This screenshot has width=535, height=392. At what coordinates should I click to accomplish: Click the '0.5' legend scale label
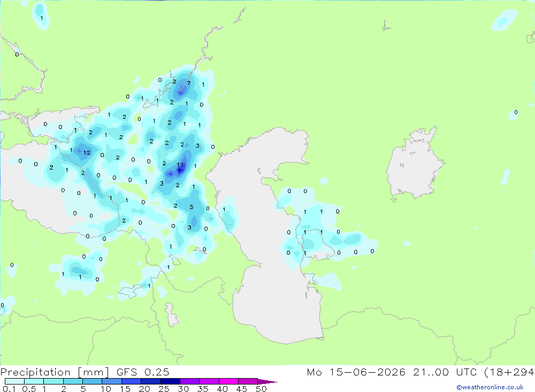(x=29, y=389)
